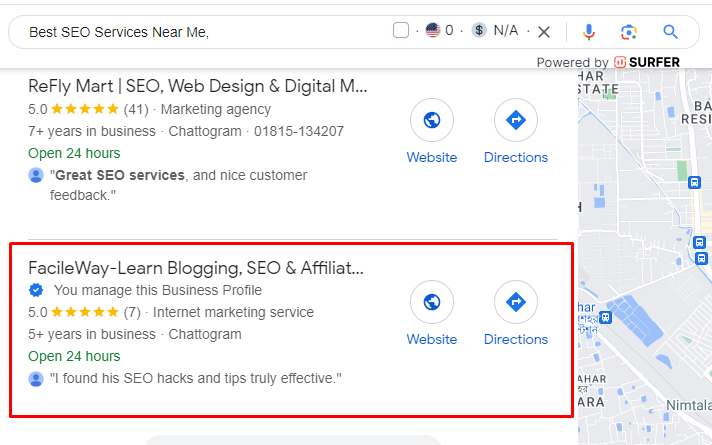712x445 pixels.
Task: Click the US flag volume indicator
Action: [x=433, y=30]
